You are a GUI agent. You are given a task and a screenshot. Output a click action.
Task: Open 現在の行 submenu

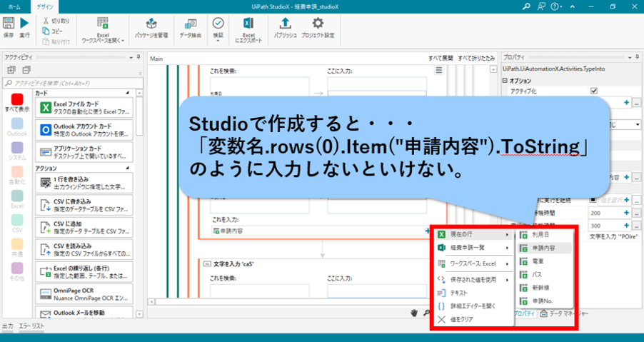tap(473, 235)
